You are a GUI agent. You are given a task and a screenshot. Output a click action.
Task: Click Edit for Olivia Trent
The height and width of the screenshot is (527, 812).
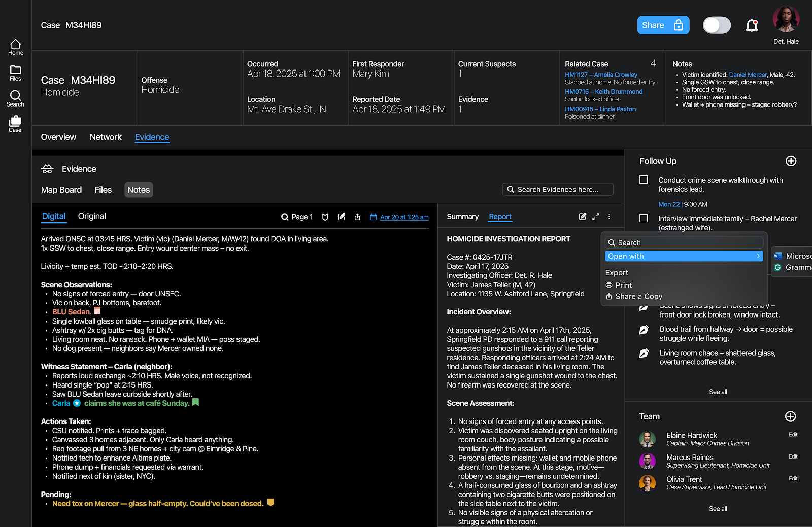(793, 478)
